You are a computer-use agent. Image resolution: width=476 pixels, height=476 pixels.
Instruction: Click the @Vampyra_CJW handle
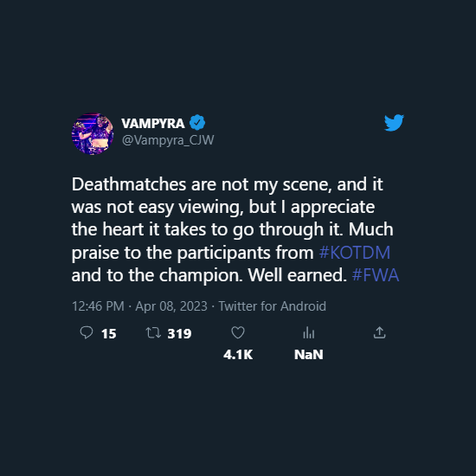(168, 140)
